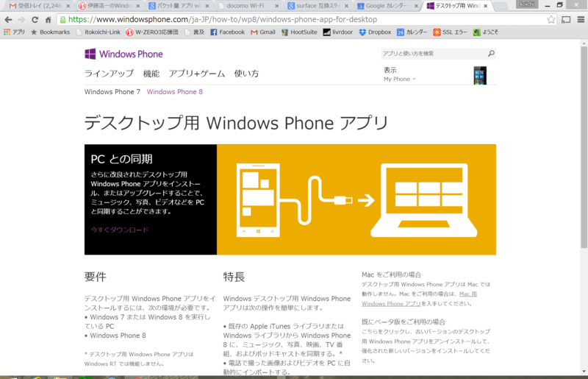588x379 pixels.
Task: Click the 今すぐダウンロード link
Action: [120, 230]
